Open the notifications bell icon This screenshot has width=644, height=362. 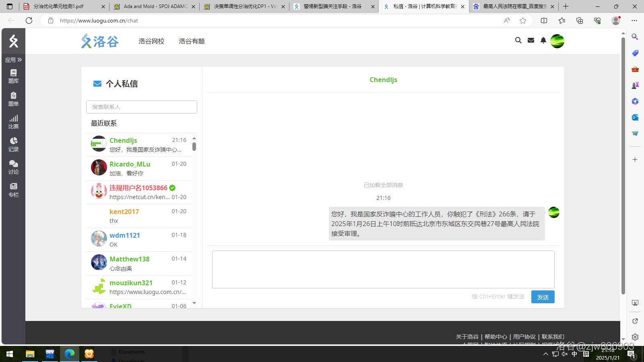click(543, 40)
